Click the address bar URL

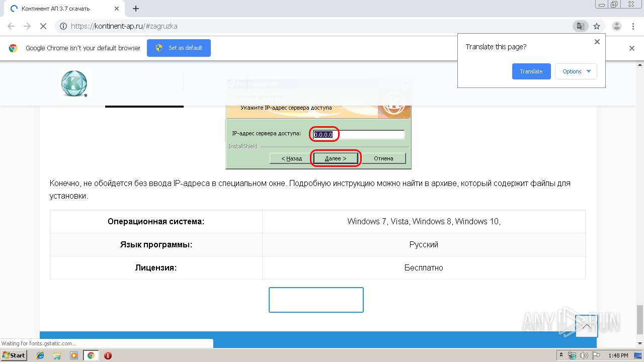(124, 26)
